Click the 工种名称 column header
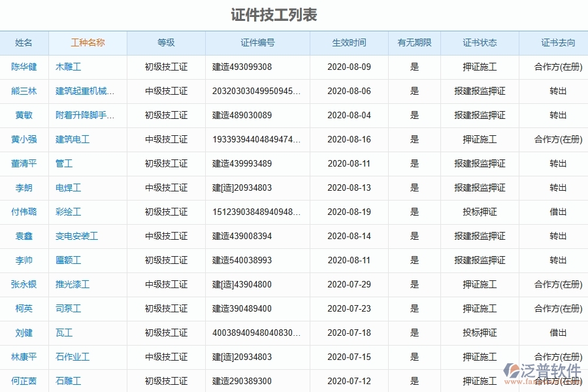This screenshot has height=392, width=588. 88,42
